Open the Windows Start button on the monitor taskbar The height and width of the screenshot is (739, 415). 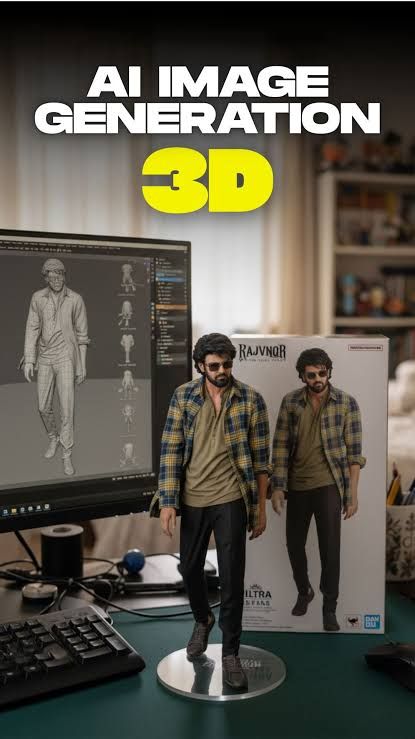coord(5,511)
